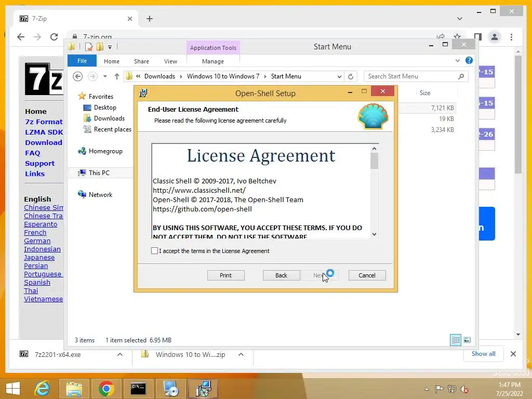Viewport: 532px width, 399px height.
Task: Open the 7z Format link
Action: [x=44, y=122]
